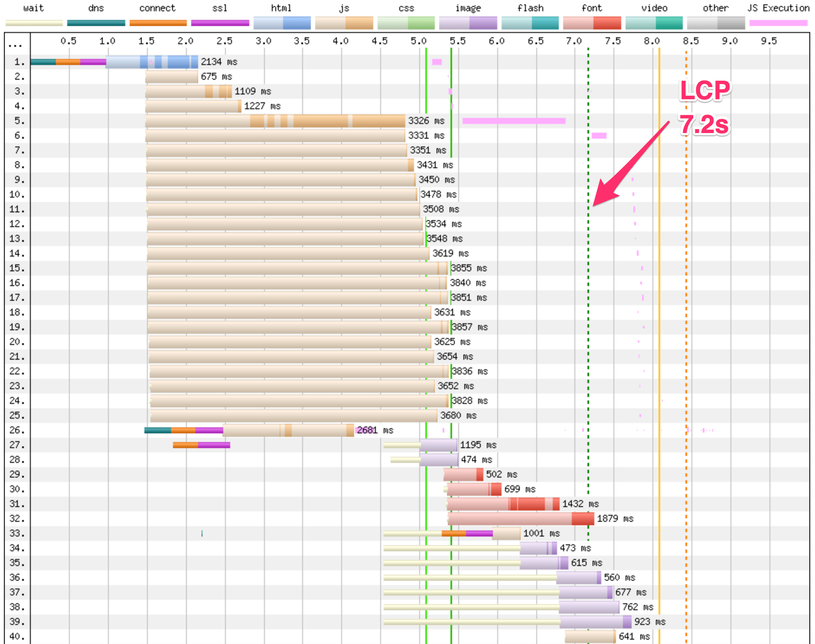Click the html legend color swatch
This screenshot has width=815, height=644.
[x=282, y=23]
